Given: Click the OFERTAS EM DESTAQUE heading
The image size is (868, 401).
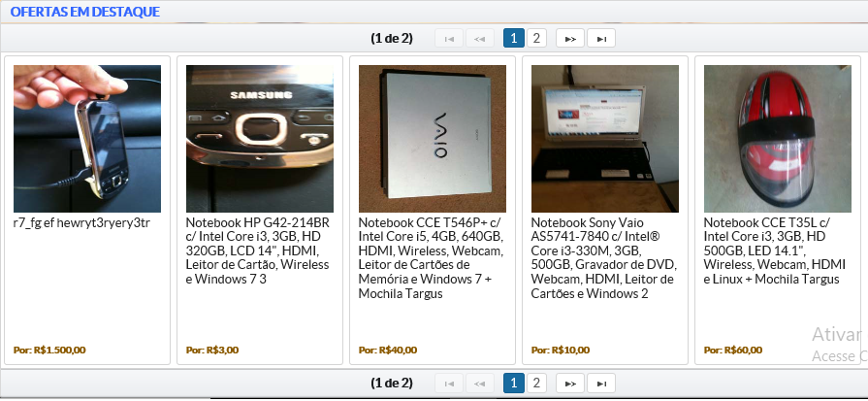Looking at the screenshot, I should pyautogui.click(x=85, y=12).
